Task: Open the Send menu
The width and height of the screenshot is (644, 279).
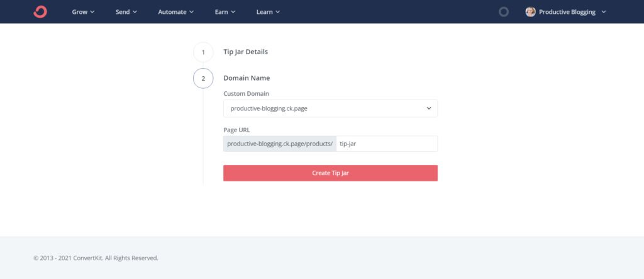Action: 126,12
